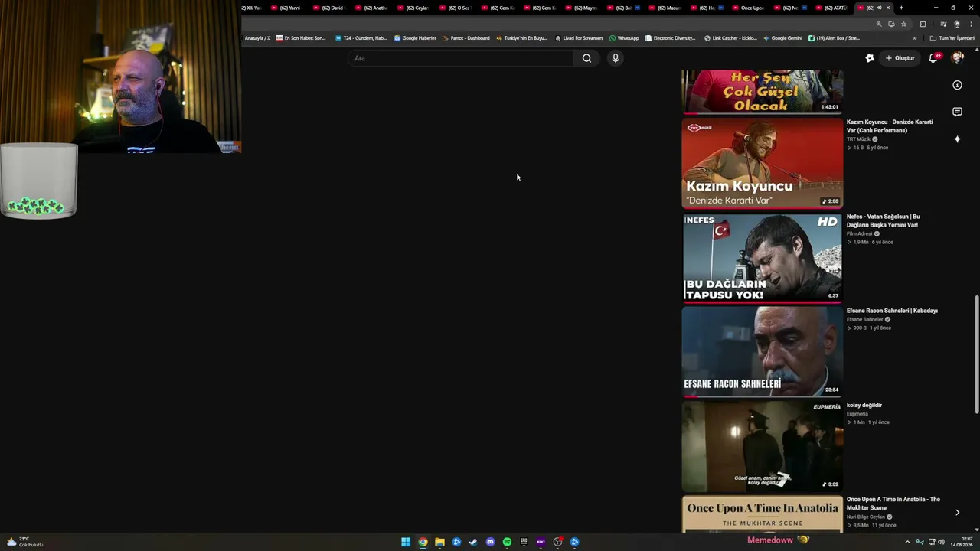This screenshot has height=551, width=980.
Task: Open Once Upon A Time In Anatolia thumbnail
Action: (x=763, y=514)
